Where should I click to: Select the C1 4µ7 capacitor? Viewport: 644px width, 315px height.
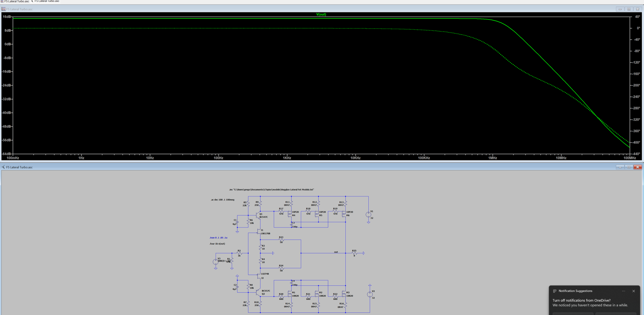coord(237,222)
